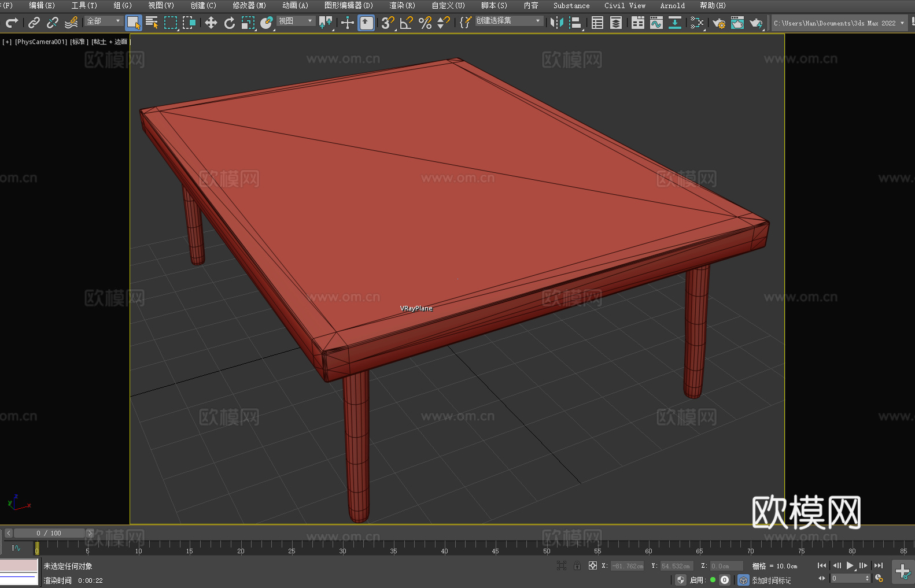Click Edit Named Selection Sets icon
Image resolution: width=915 pixels, height=588 pixels.
[466, 23]
